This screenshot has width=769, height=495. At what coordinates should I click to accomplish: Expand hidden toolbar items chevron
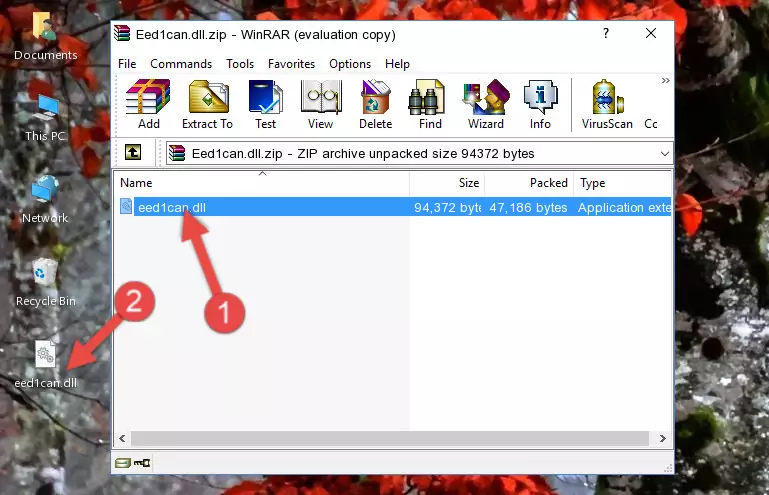(666, 80)
